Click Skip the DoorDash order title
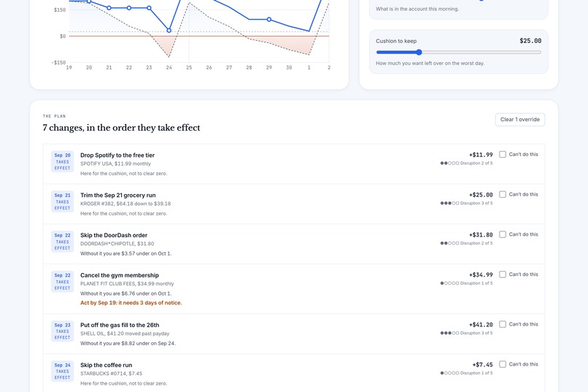 pos(114,235)
